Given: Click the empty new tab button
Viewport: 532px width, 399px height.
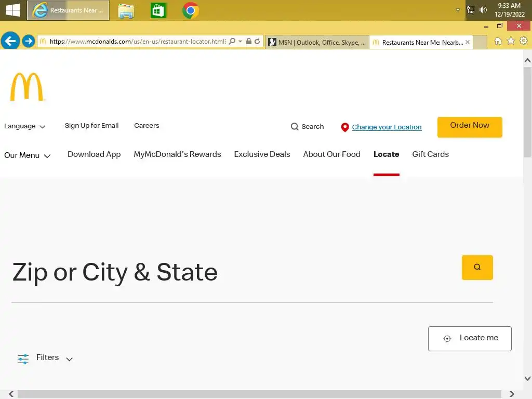Looking at the screenshot, I should point(480,43).
